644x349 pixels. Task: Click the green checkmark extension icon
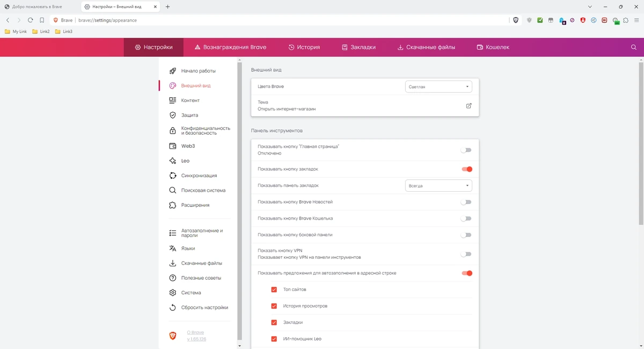[x=540, y=20]
